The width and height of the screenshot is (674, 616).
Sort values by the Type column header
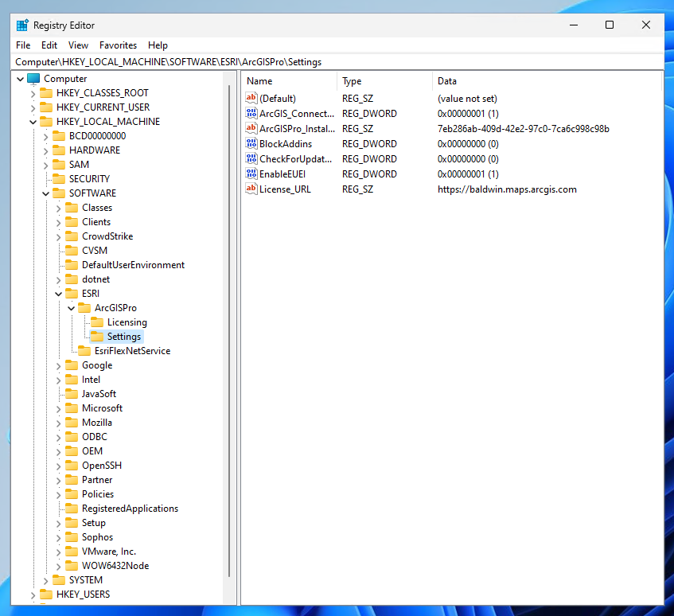384,81
